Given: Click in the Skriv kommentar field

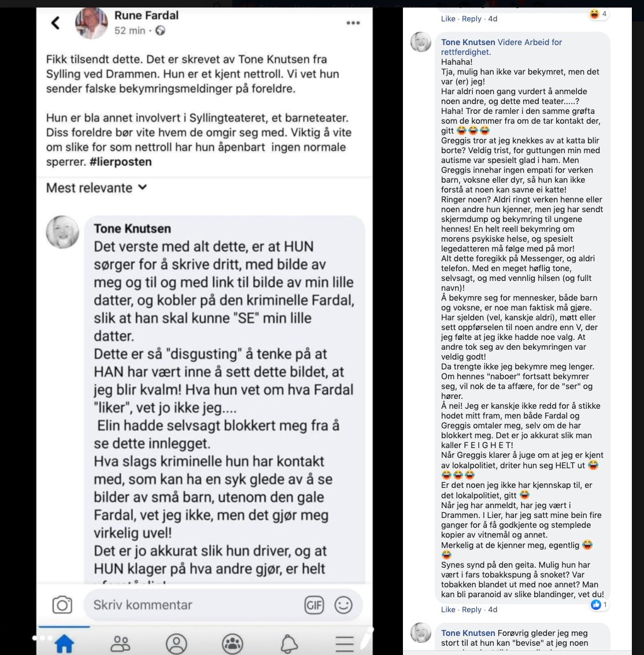Looking at the screenshot, I should 194,605.
